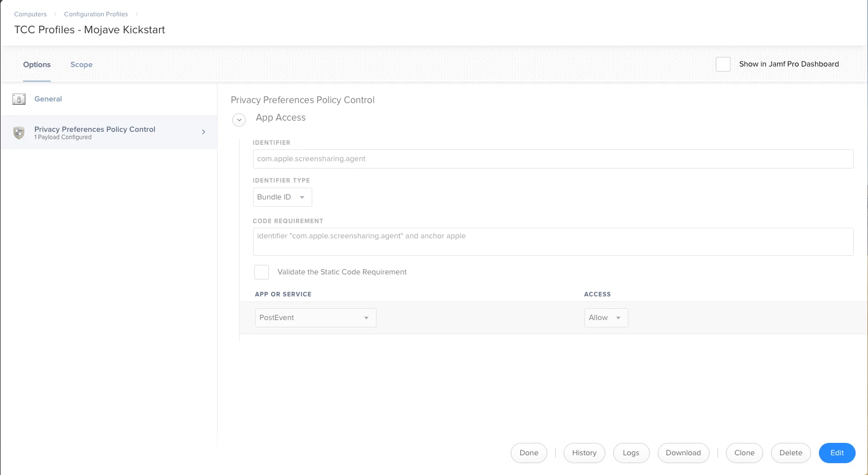Go to Computers breadcrumb
This screenshot has width=868, height=475.
tap(30, 14)
